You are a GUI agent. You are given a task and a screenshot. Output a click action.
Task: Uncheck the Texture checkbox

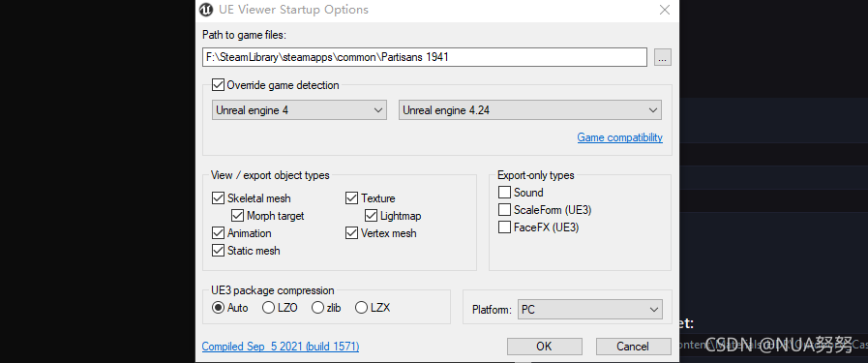(351, 198)
